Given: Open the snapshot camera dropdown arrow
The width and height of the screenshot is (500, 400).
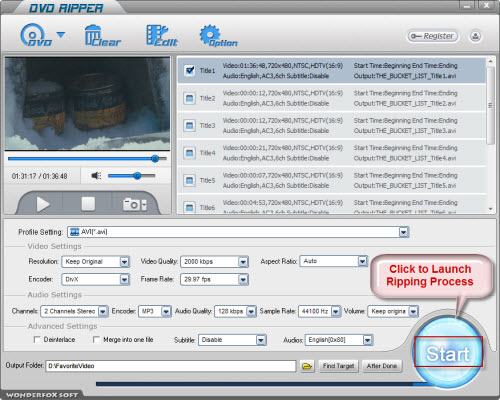Looking at the screenshot, I should click(144, 205).
